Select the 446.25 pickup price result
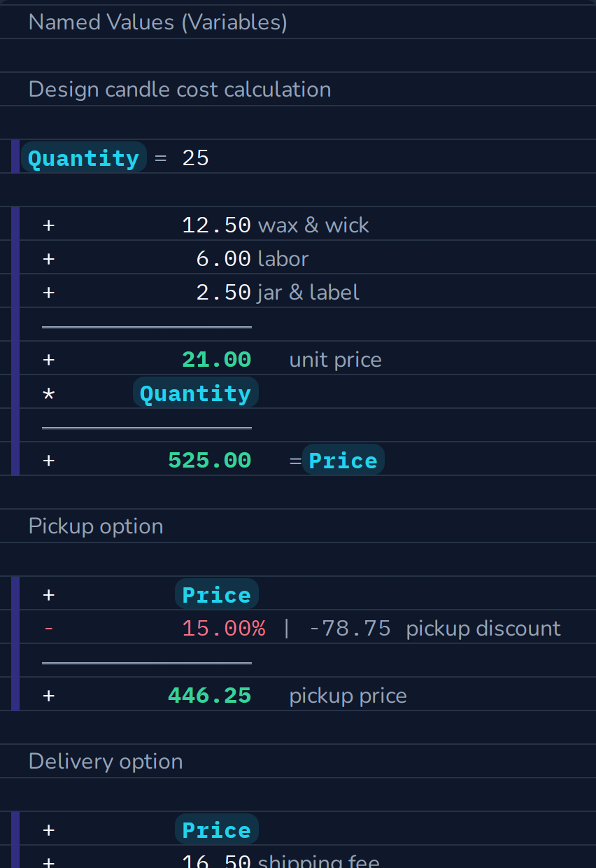This screenshot has height=868, width=596. (x=209, y=696)
